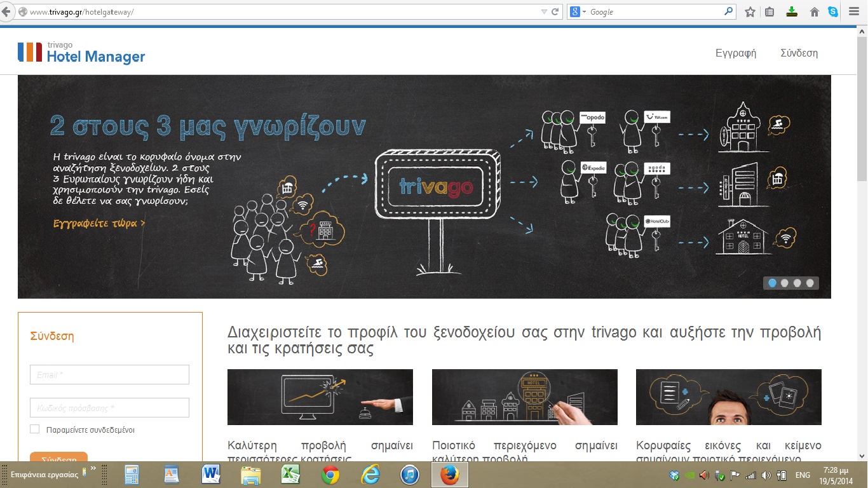This screenshot has width=868, height=488.
Task: Click the safely remove hardware tray icon
Action: pos(720,475)
